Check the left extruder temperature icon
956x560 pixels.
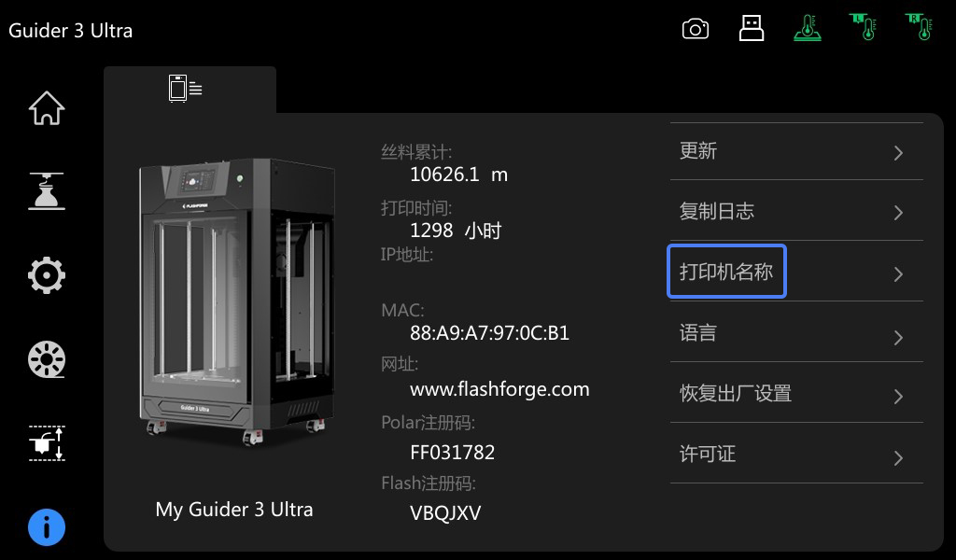pos(864,27)
